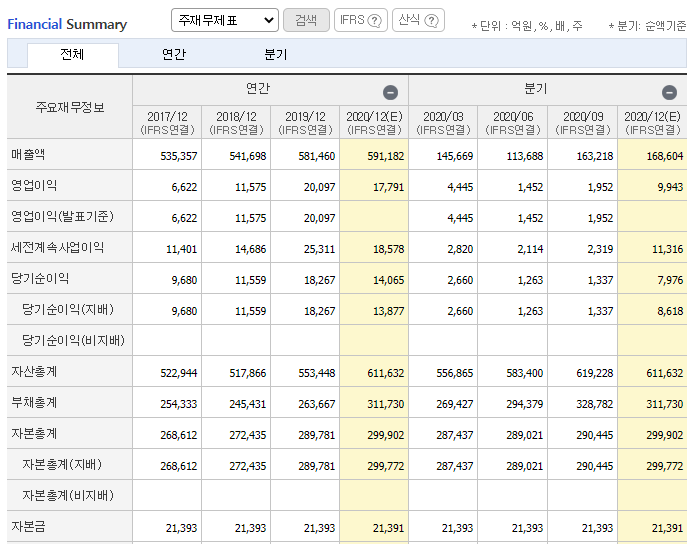Image resolution: width=692 pixels, height=544 pixels.
Task: Select the 세전계속사업이익 row label
Action: pos(57,248)
